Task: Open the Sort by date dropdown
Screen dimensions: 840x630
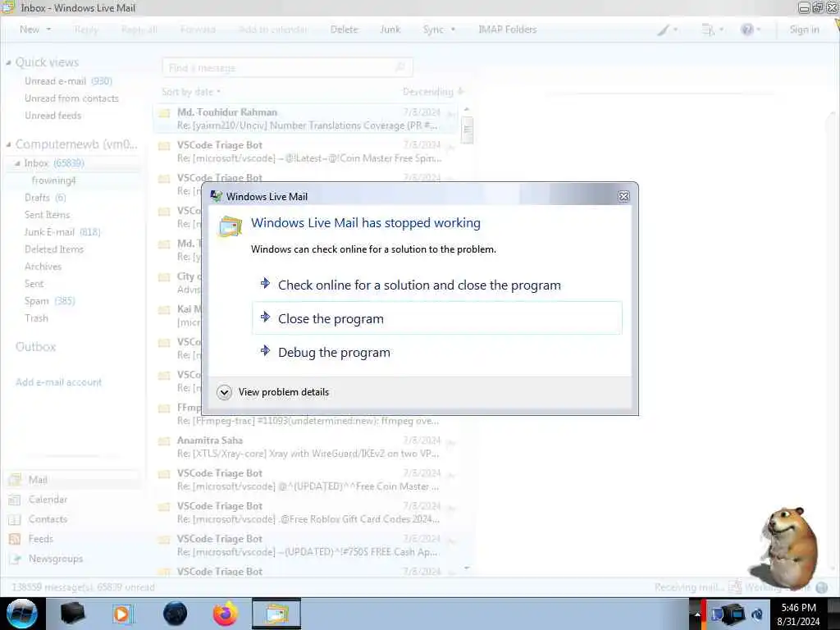Action: pos(191,92)
